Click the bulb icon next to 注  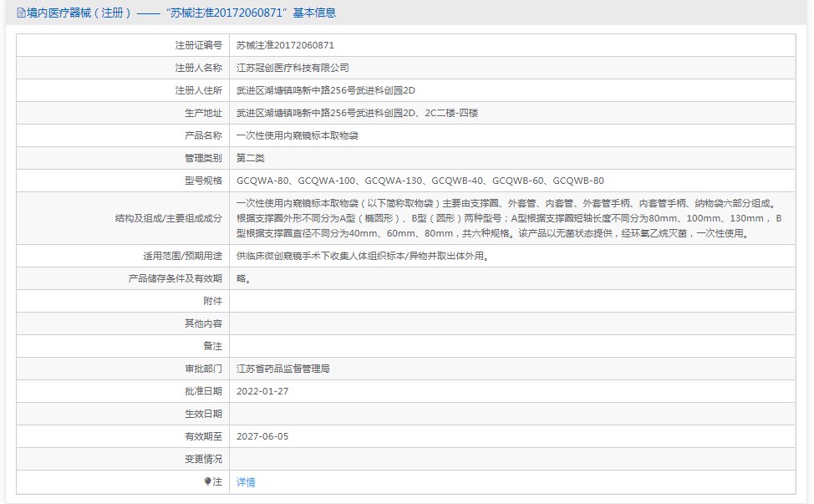208,481
